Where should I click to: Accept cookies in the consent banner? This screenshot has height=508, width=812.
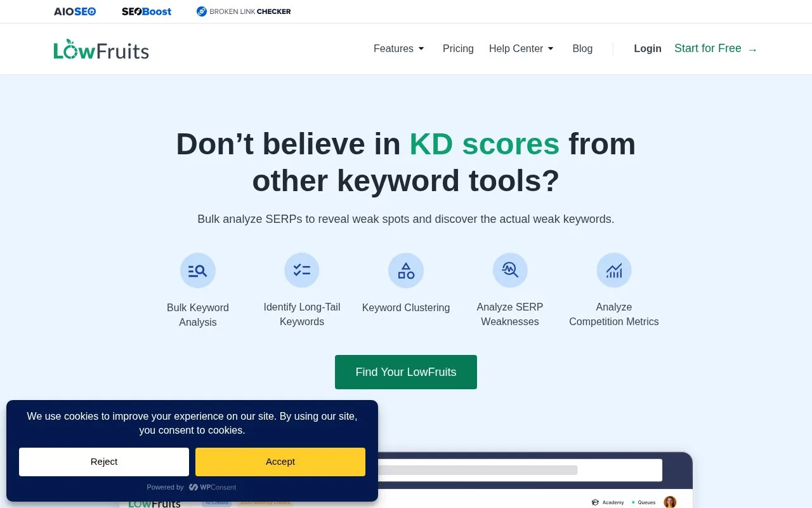[280, 462]
